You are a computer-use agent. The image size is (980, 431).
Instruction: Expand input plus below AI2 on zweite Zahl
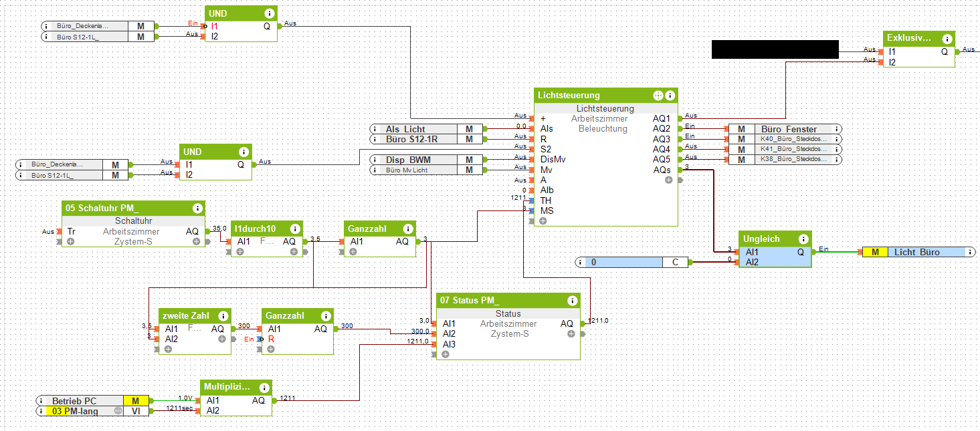coord(168,349)
